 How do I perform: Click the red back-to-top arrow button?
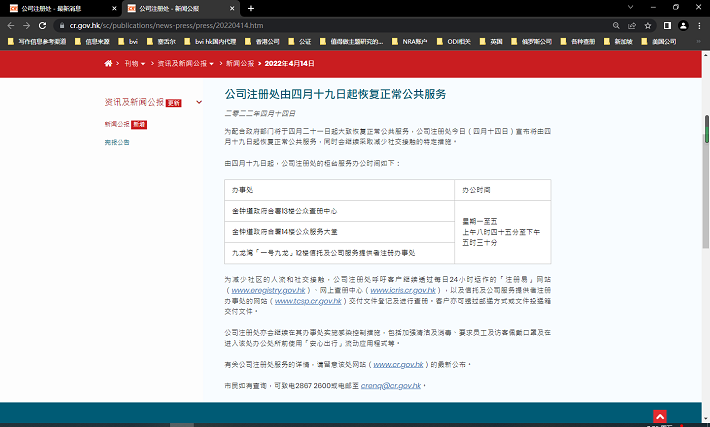659,416
